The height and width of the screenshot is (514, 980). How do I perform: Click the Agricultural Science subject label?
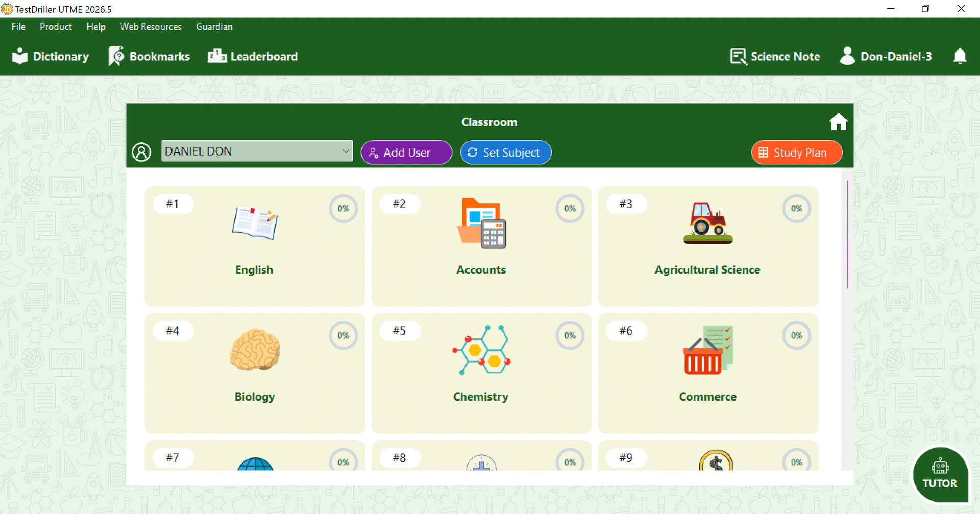[707, 270]
